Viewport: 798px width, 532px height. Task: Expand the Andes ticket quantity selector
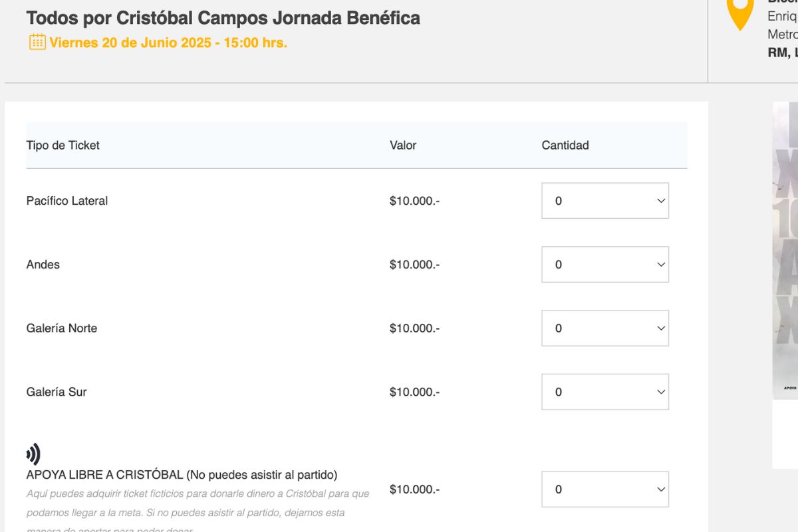pos(604,265)
